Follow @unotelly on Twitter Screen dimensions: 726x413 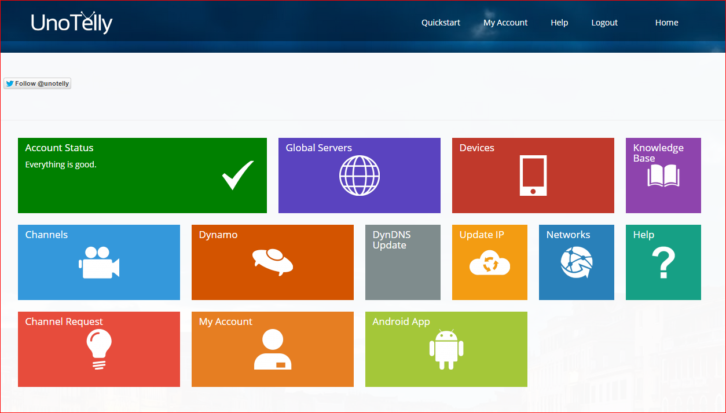click(38, 83)
